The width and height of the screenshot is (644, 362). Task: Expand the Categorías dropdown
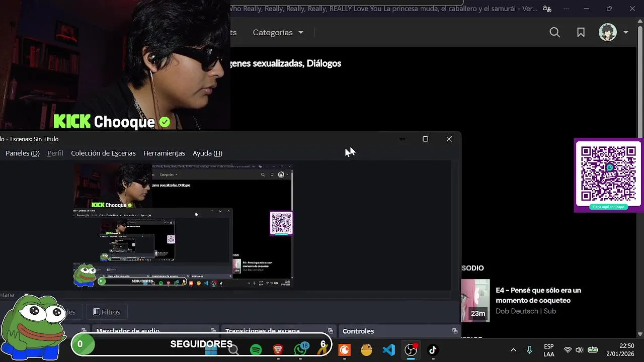coord(278,33)
